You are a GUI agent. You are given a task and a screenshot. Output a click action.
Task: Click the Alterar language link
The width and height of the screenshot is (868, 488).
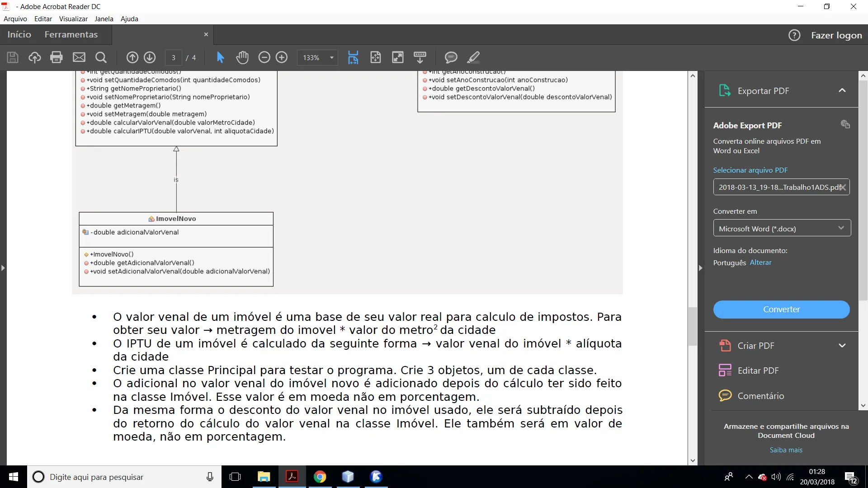coord(760,263)
